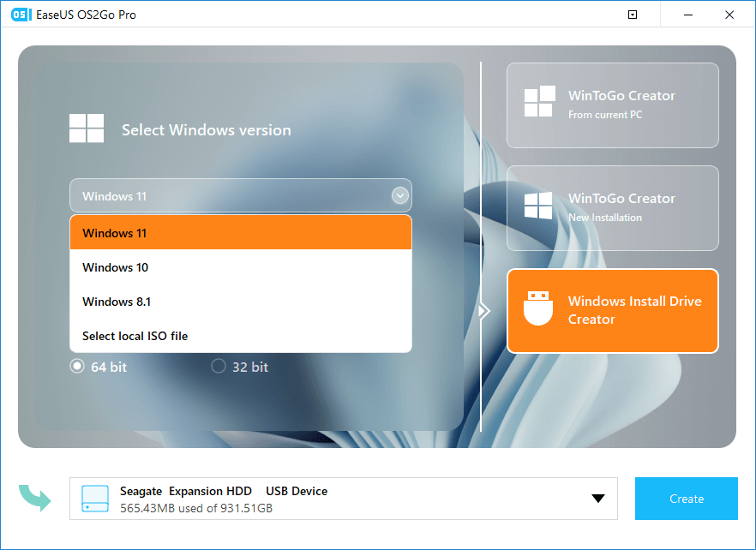Click the pin-on-top icon in the title bar

tap(632, 15)
